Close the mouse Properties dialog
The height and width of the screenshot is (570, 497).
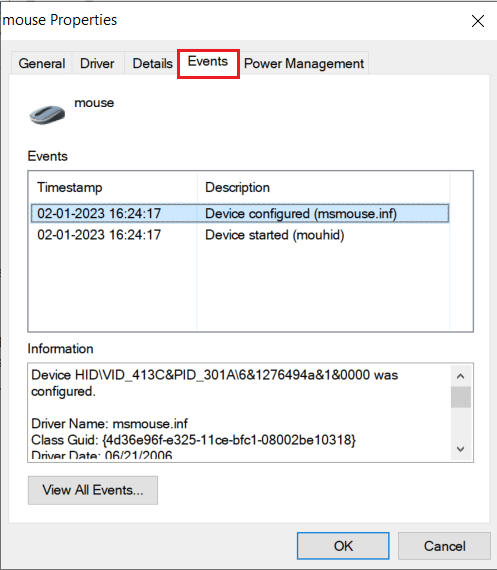[478, 21]
